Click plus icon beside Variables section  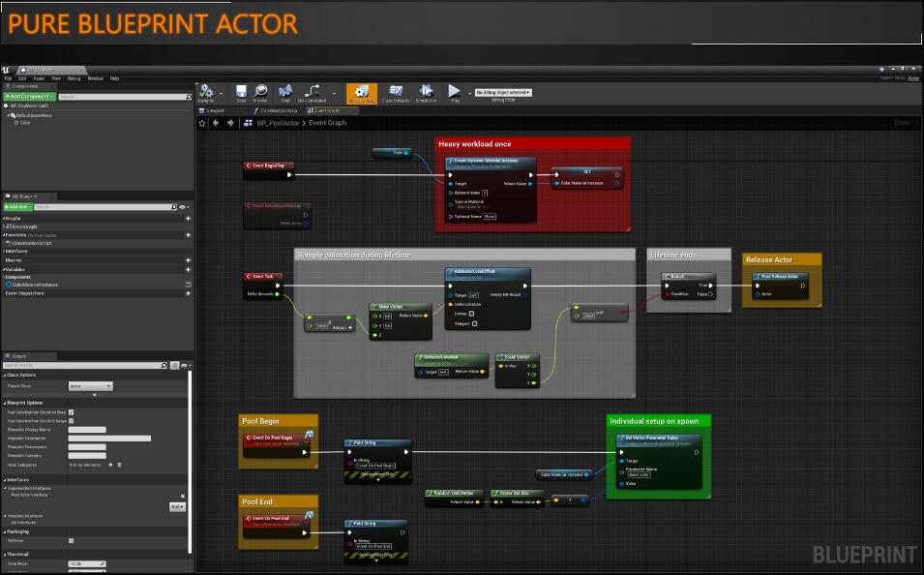click(188, 268)
